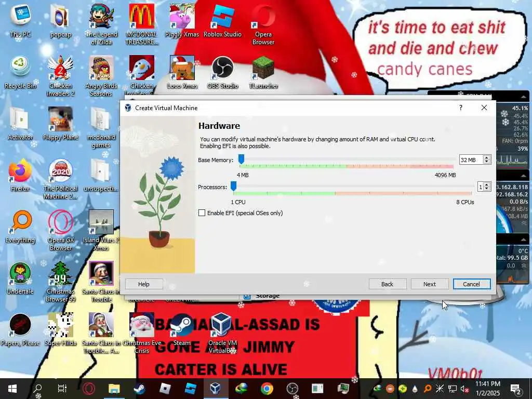532x399 pixels.
Task: Click the Base Memory slider handle
Action: 241,159
